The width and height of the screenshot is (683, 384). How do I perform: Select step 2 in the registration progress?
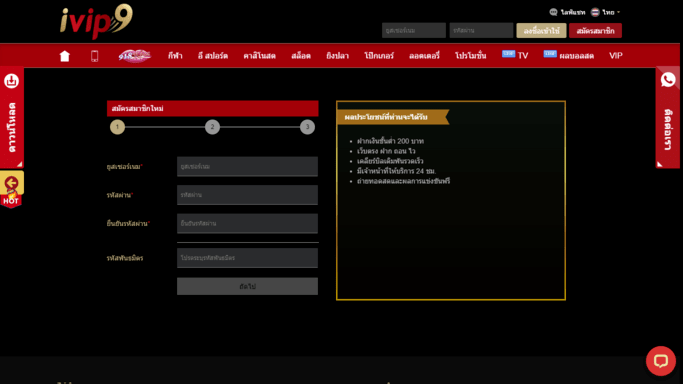pos(213,127)
